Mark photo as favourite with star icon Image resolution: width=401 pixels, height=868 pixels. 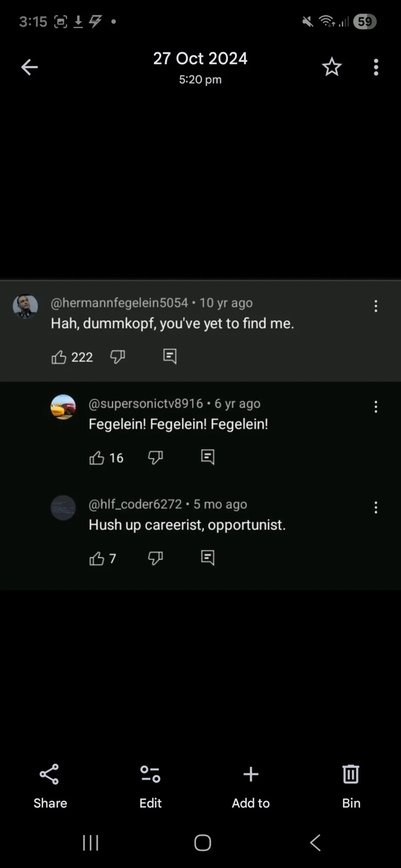click(x=331, y=67)
